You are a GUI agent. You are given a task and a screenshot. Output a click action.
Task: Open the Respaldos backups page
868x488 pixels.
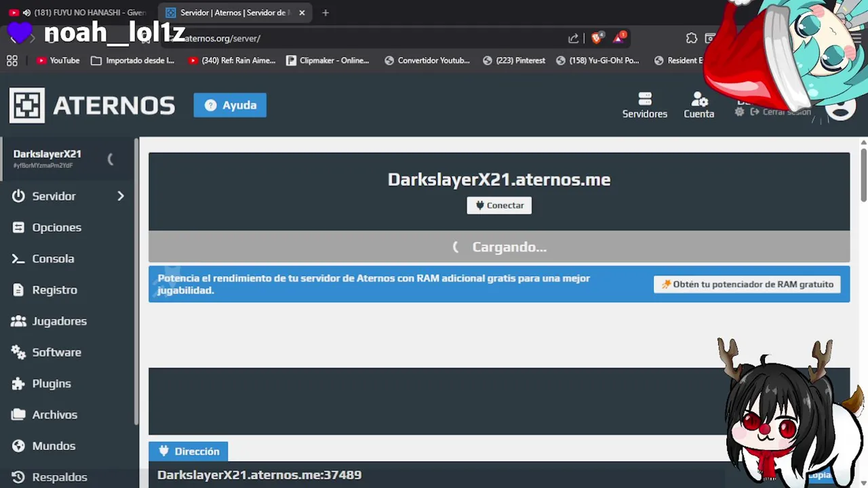coord(60,476)
